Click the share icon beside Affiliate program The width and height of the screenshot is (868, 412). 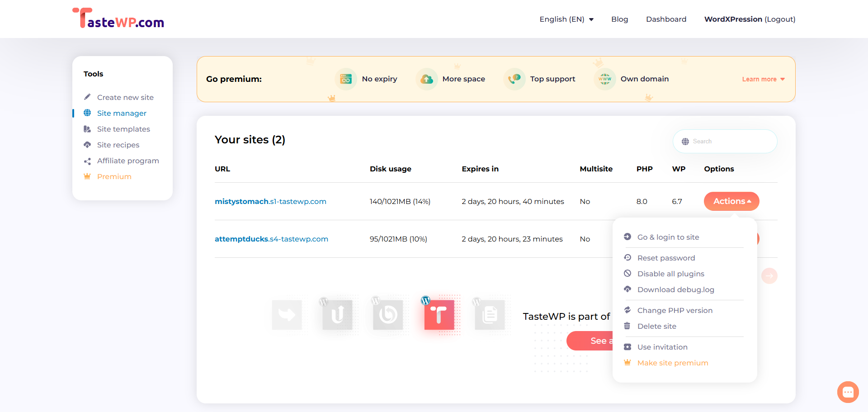[87, 161]
